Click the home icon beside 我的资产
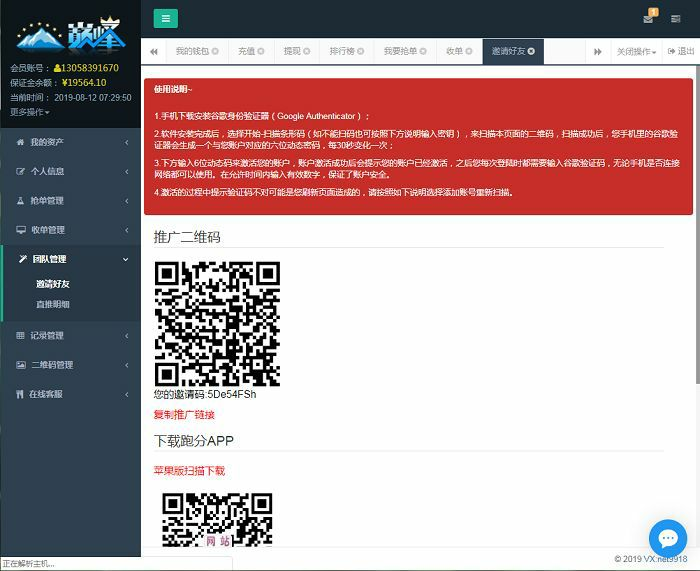 tap(20, 142)
